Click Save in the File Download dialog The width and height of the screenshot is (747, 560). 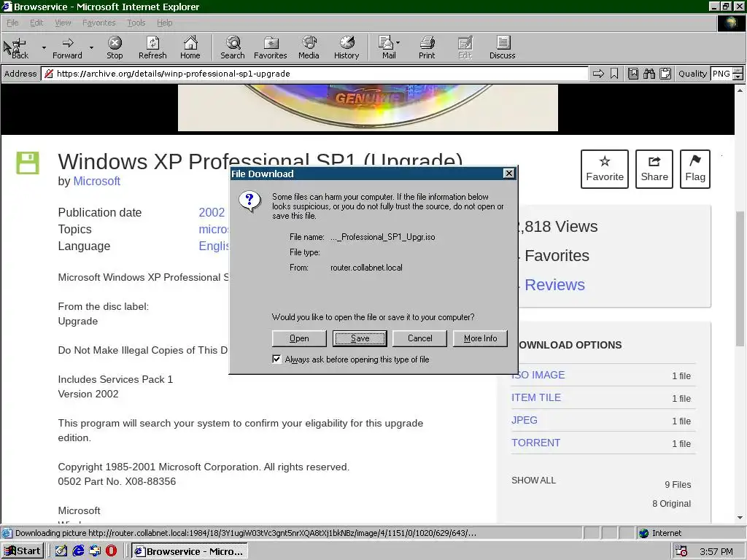coord(360,338)
